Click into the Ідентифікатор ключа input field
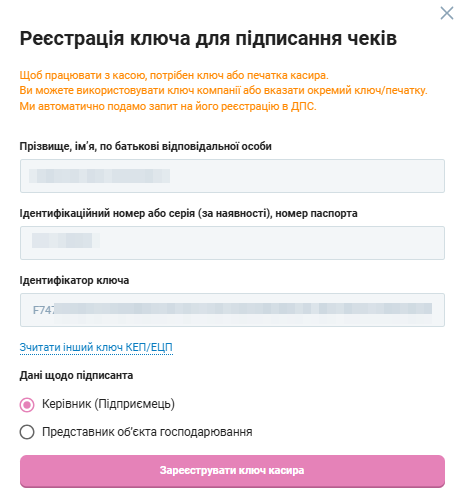 coord(232,310)
